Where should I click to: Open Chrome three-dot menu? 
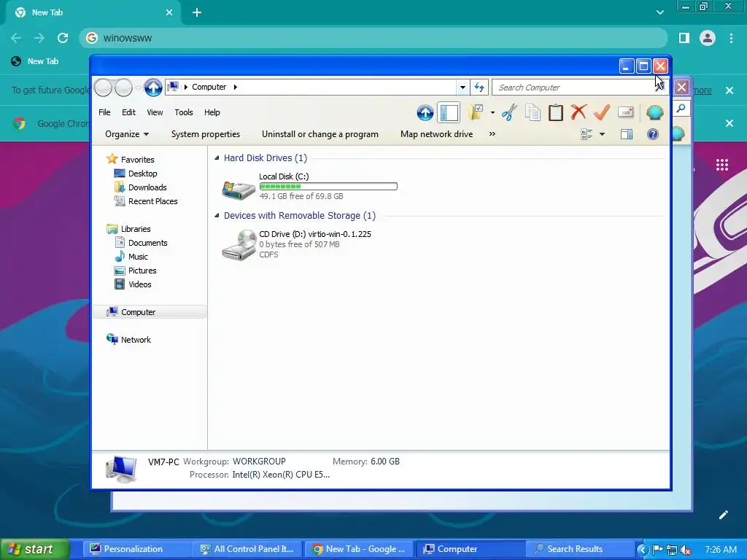tap(731, 38)
